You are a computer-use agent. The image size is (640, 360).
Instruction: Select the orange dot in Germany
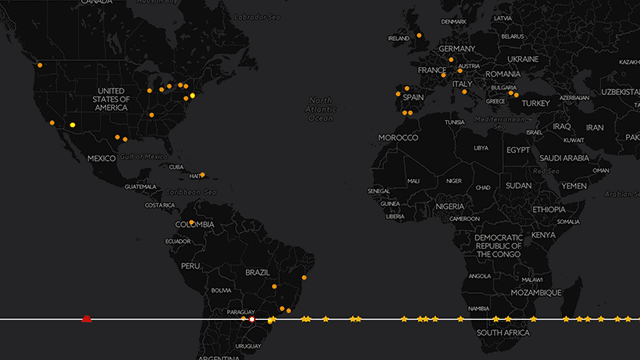pos(451,60)
